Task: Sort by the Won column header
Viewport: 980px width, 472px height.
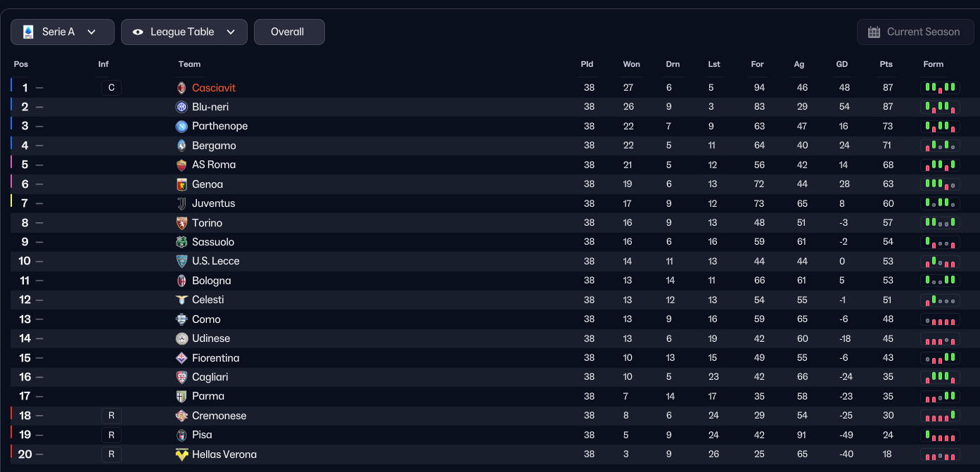Action: [x=631, y=64]
